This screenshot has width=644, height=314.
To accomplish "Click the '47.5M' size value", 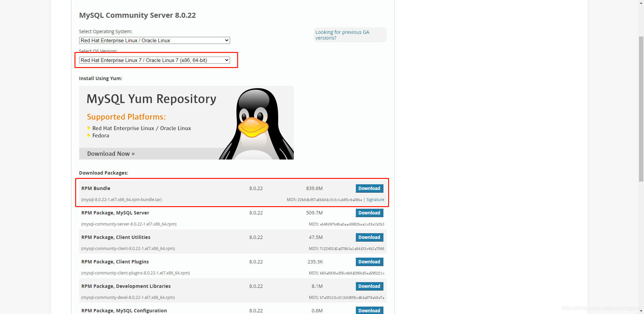I will click(316, 237).
